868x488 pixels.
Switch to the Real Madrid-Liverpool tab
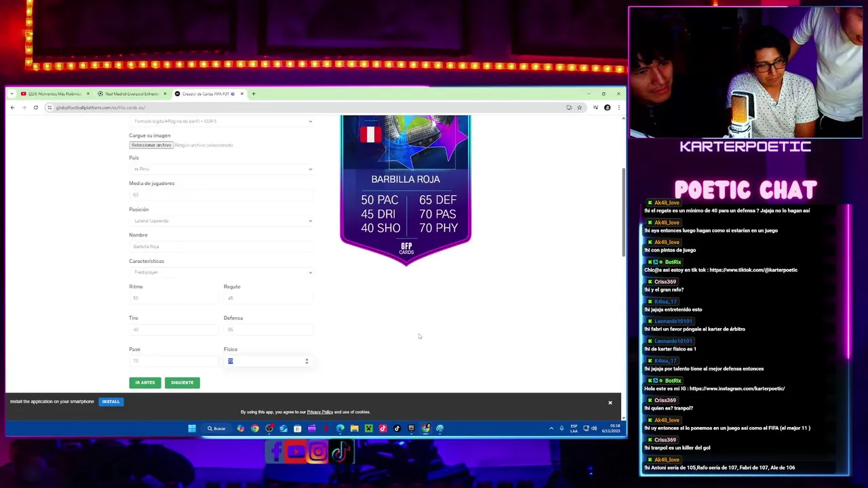[x=132, y=94]
